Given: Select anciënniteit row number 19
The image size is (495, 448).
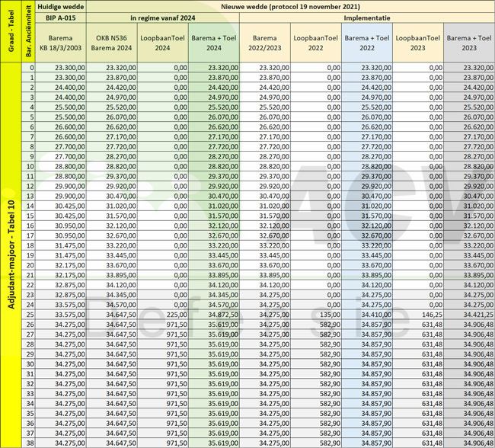Looking at the screenshot, I should [28, 255].
